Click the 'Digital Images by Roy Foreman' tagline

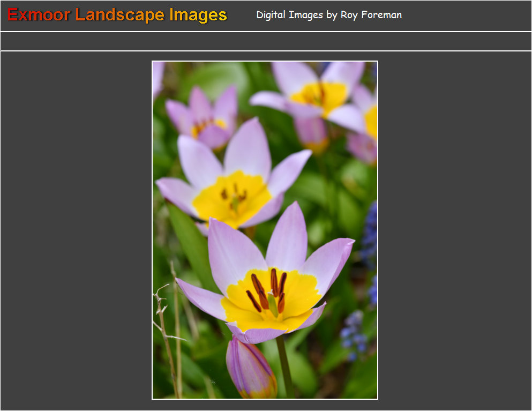329,15
